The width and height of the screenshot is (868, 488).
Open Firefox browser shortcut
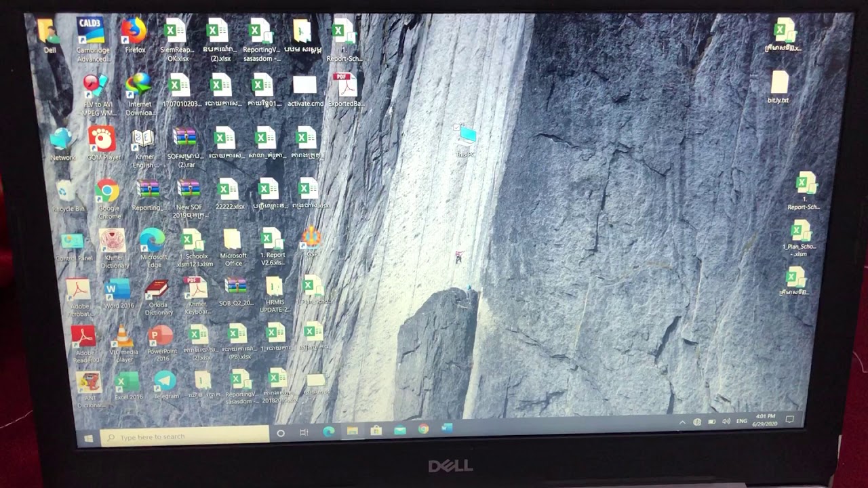134,35
